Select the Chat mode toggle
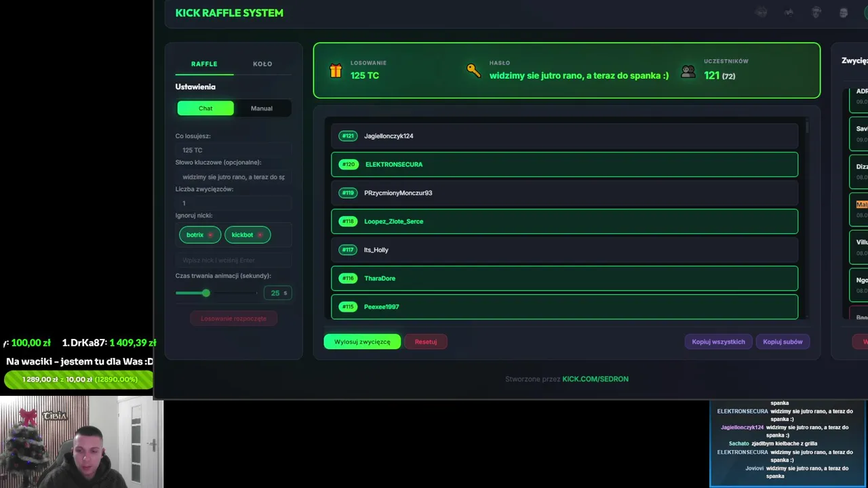Image resolution: width=868 pixels, height=488 pixels. [x=205, y=108]
